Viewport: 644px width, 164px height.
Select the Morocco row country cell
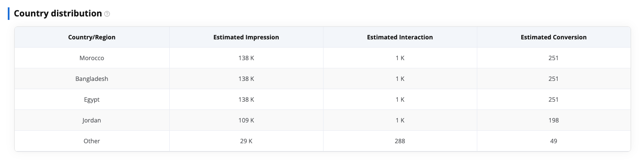pyautogui.click(x=92, y=58)
